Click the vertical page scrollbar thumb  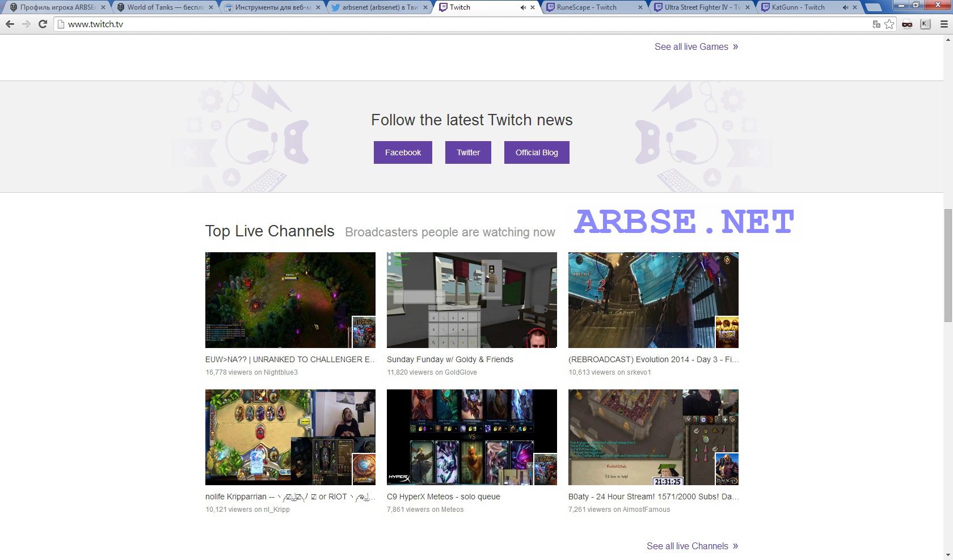pos(948,265)
